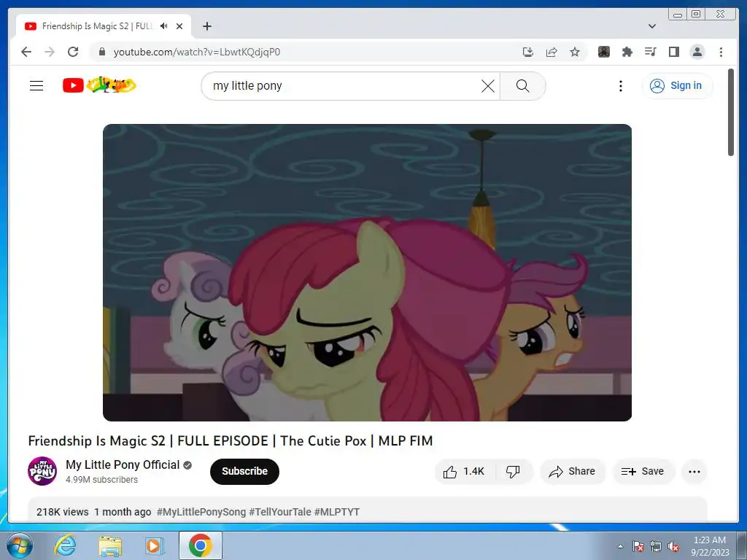This screenshot has height=560, width=747.
Task: Expand the tab search chevron
Action: pos(652,26)
